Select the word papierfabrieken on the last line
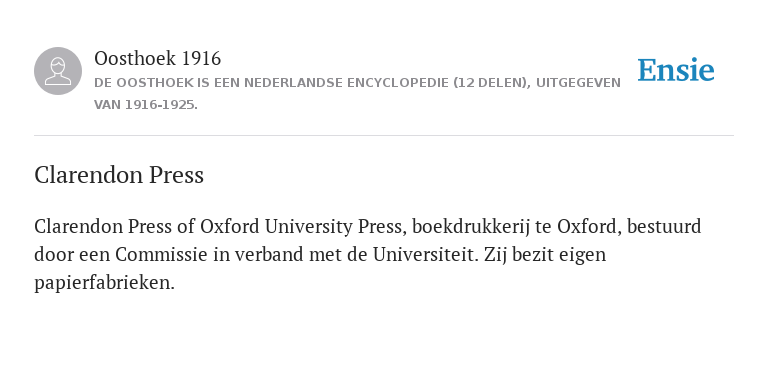The width and height of the screenshot is (768, 384). click(x=104, y=283)
